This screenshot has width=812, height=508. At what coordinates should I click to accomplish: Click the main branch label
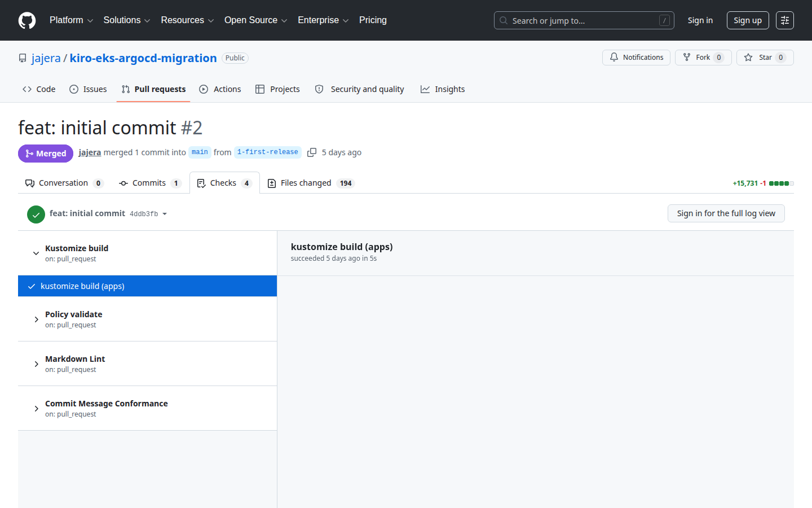200,152
